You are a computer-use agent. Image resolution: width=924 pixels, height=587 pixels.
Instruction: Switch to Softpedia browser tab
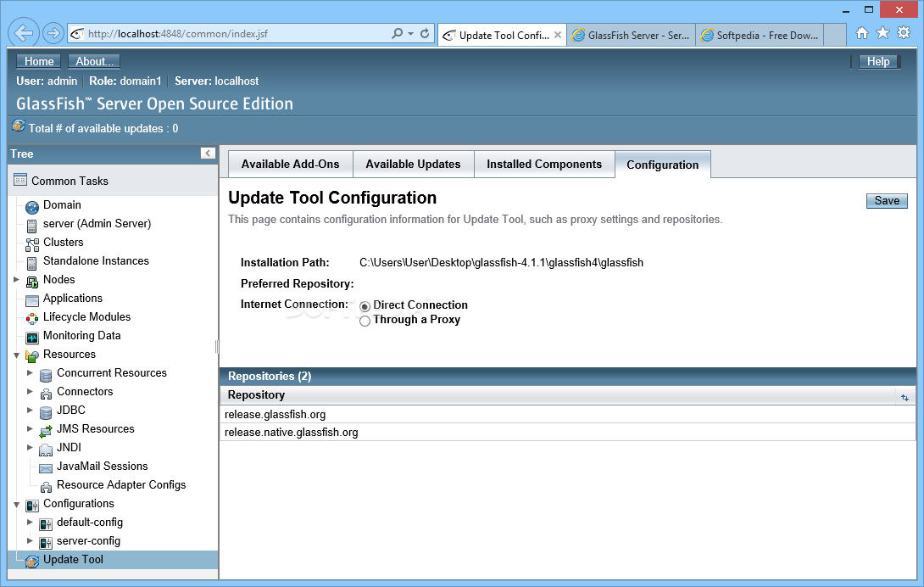[x=760, y=36]
